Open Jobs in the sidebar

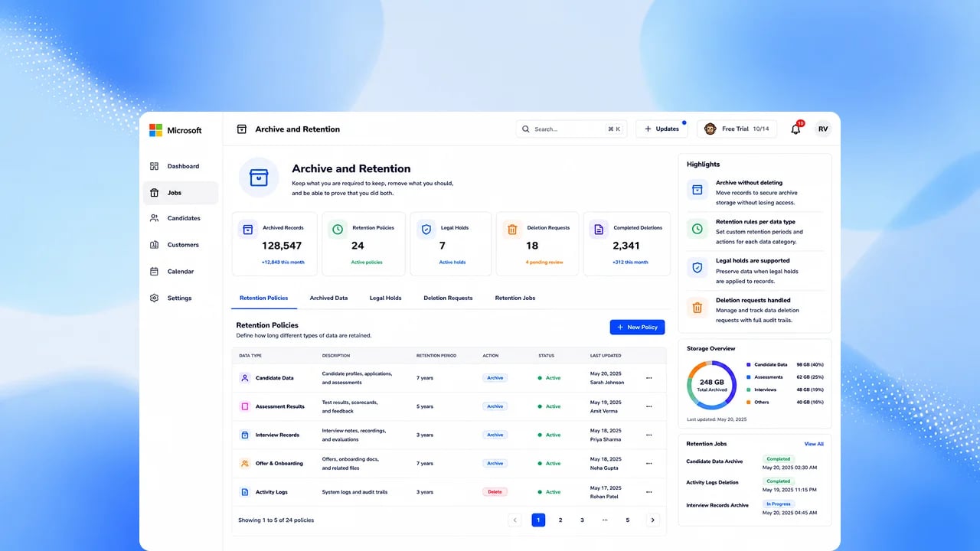click(181, 193)
